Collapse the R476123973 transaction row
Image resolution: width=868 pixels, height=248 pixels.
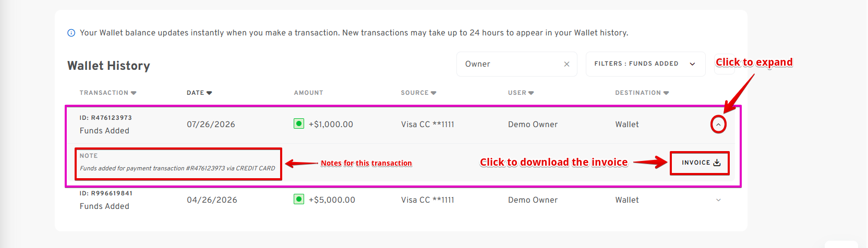pos(718,125)
